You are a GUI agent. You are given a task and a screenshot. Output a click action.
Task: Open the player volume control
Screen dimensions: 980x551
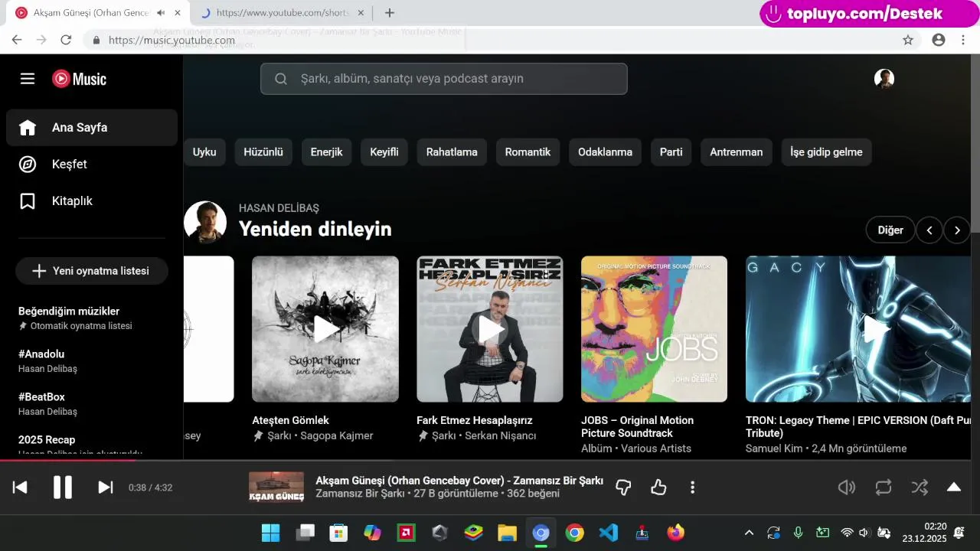click(x=847, y=487)
